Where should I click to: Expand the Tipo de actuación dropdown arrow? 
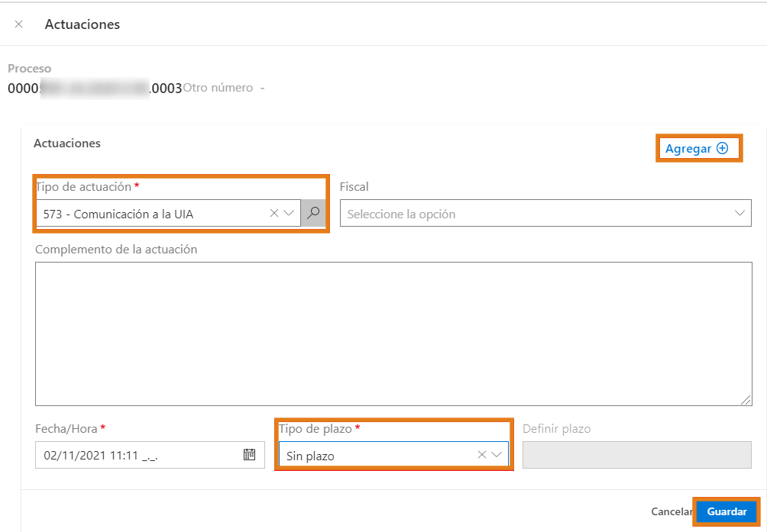point(289,214)
